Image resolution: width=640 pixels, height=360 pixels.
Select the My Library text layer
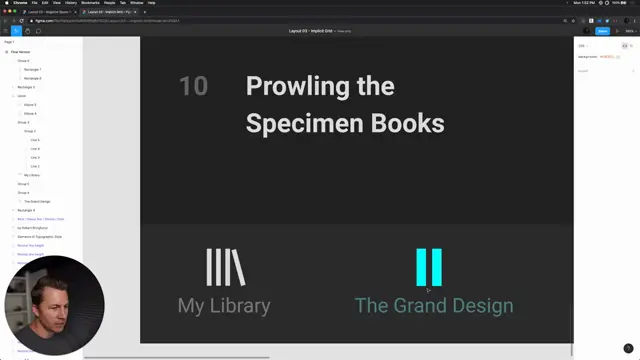click(32, 175)
